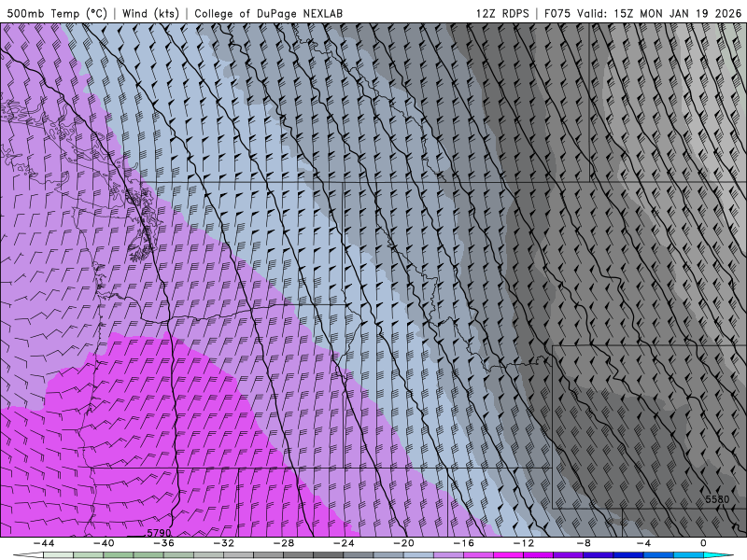Click the -4 colorbar tick label

point(643,543)
